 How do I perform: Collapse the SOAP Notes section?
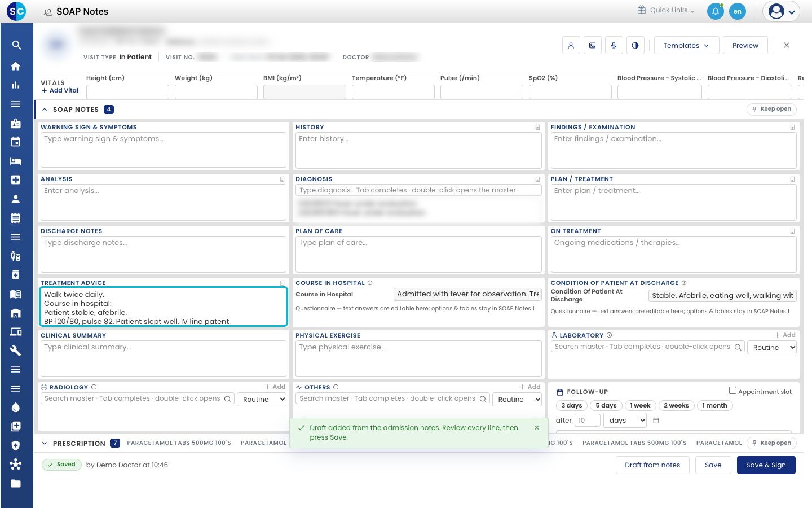click(45, 110)
